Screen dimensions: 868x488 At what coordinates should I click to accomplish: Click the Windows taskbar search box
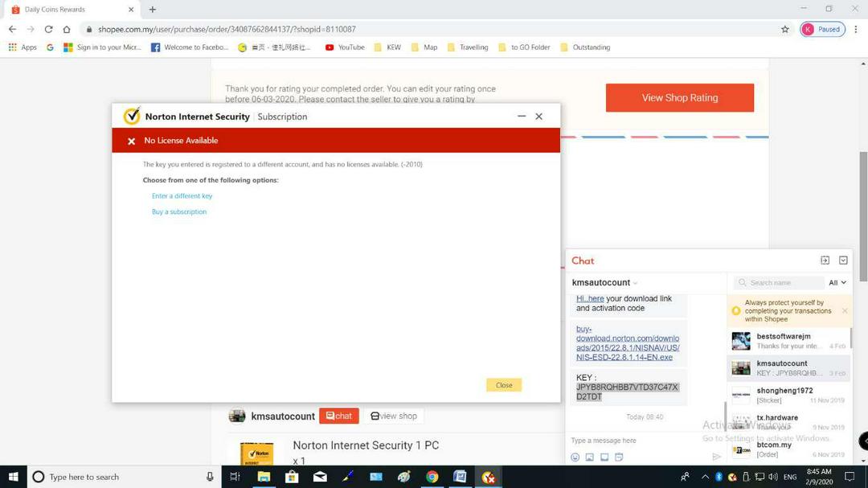coord(125,477)
